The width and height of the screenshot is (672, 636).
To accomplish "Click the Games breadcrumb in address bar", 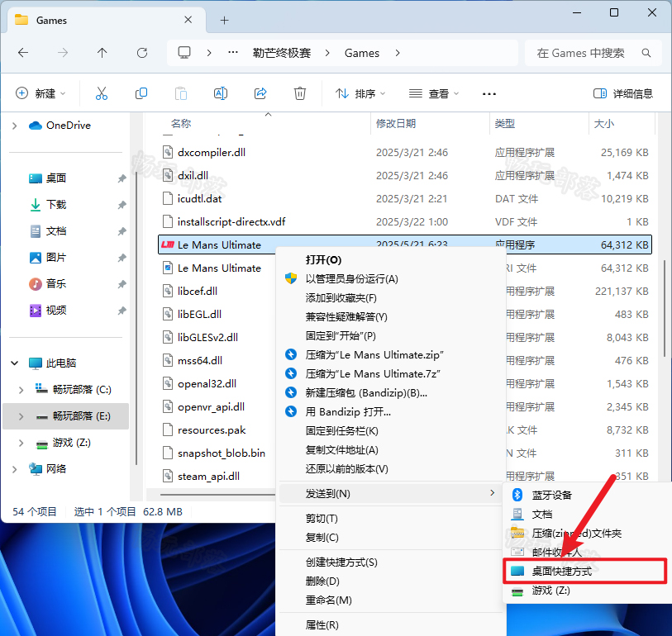I will [362, 53].
